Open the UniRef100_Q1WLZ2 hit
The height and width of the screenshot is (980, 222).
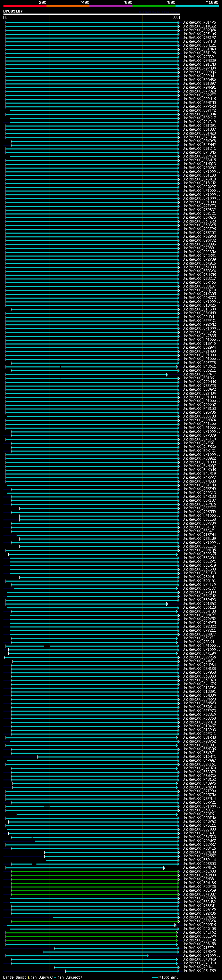coord(199,26)
